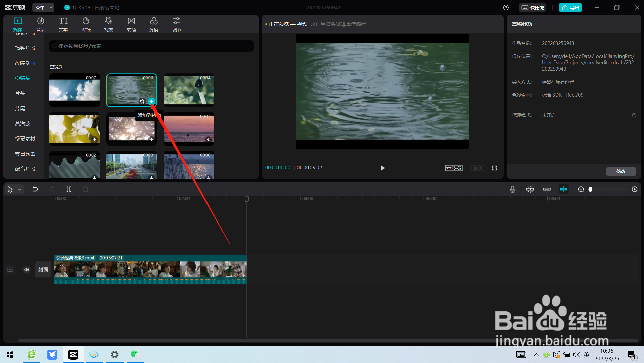Open the 贴纸 stickers tab

coord(86,25)
